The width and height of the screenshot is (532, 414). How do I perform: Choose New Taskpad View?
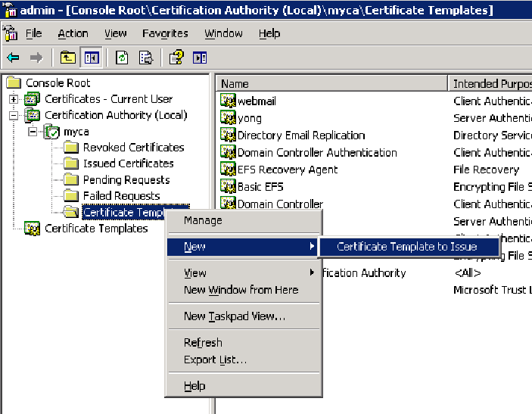[243, 316]
